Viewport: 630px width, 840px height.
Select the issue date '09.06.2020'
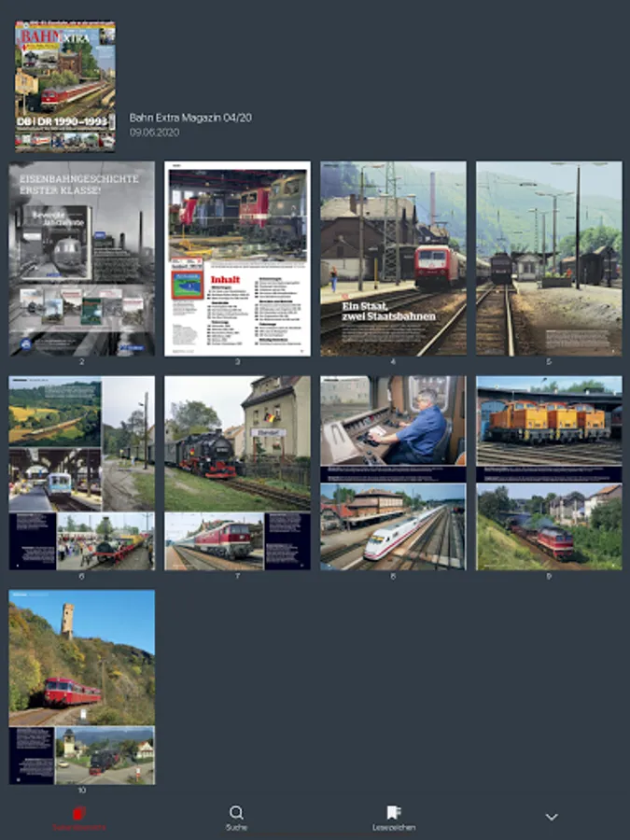click(154, 133)
